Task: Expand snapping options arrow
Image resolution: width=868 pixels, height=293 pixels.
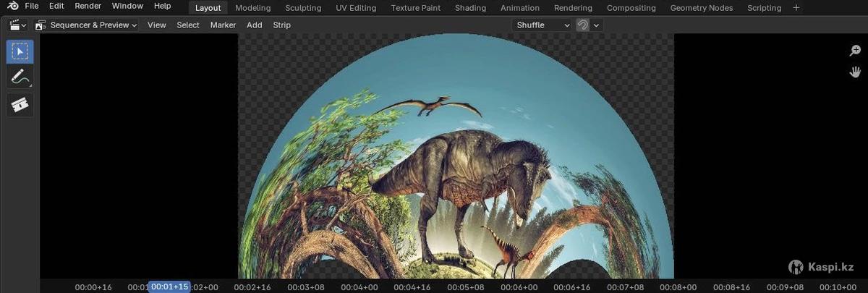Action: (597, 25)
